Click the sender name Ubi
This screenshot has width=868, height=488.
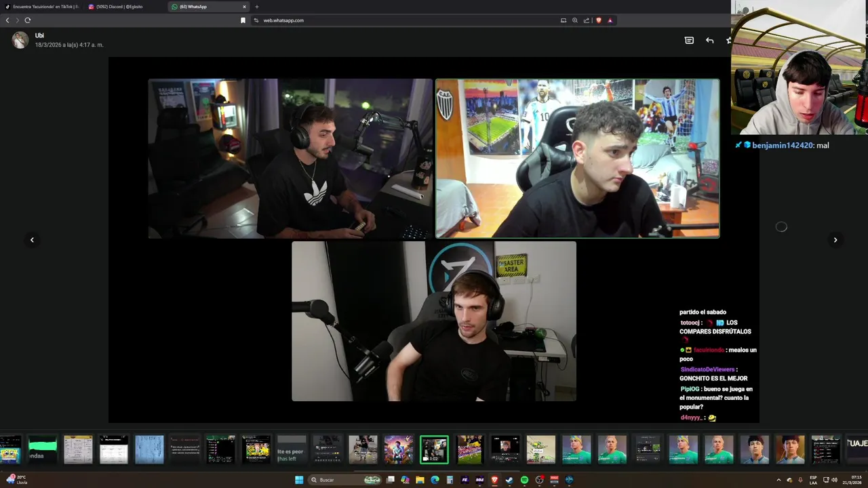point(39,35)
